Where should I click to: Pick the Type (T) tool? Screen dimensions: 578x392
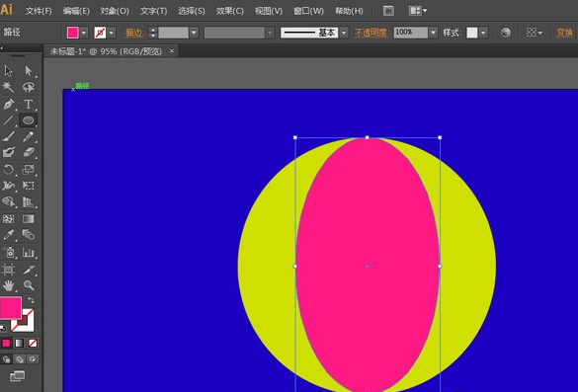pyautogui.click(x=29, y=104)
